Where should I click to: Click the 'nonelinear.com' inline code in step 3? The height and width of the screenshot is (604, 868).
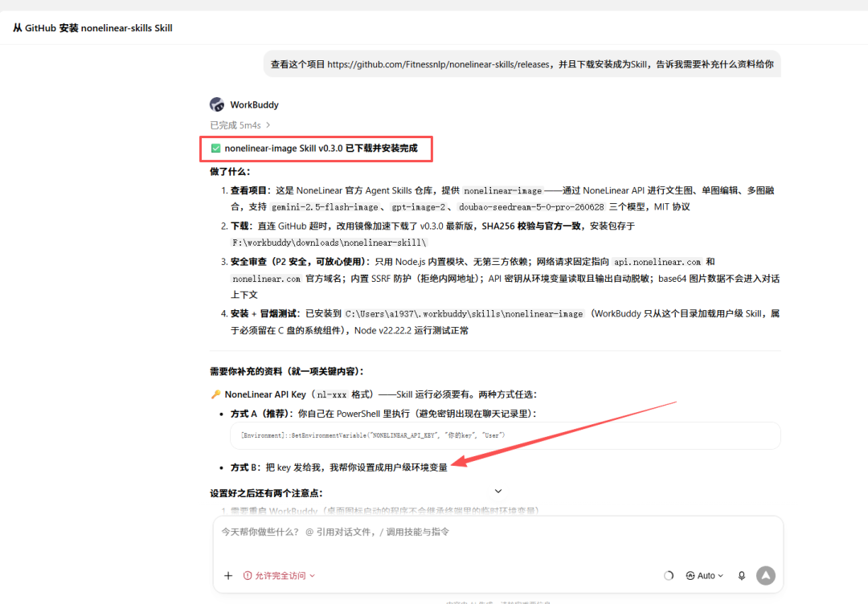(x=266, y=279)
